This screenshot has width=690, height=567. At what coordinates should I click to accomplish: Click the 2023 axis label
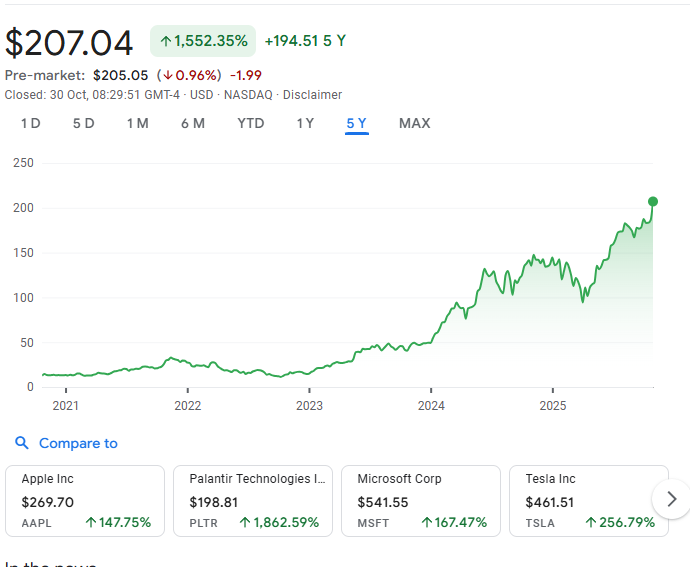[309, 405]
